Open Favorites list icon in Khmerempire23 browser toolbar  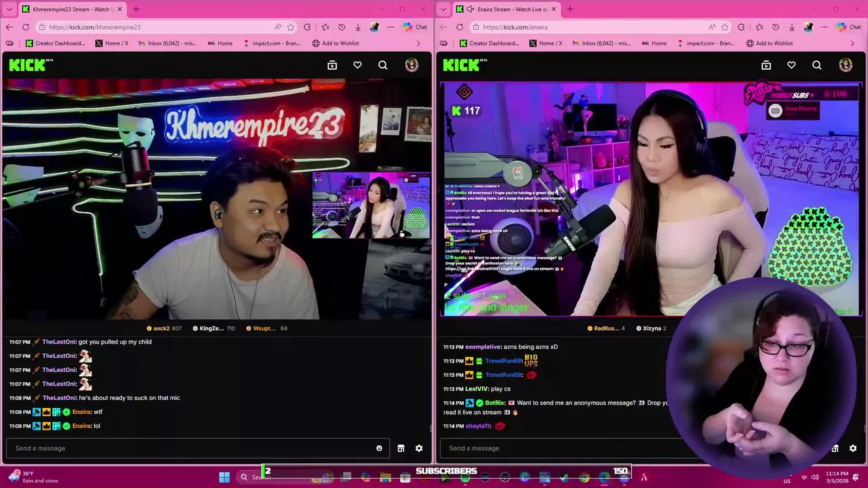[x=325, y=27]
